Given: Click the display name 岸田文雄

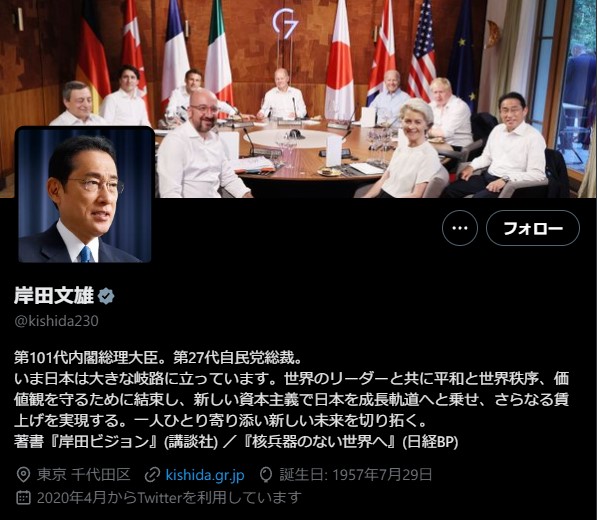Looking at the screenshot, I should (54, 296).
